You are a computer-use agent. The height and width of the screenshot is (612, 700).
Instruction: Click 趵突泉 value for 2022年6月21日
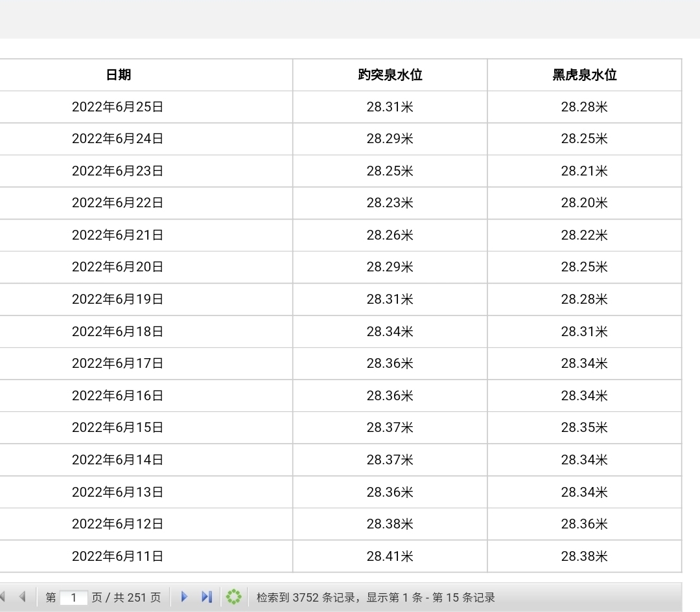point(390,235)
